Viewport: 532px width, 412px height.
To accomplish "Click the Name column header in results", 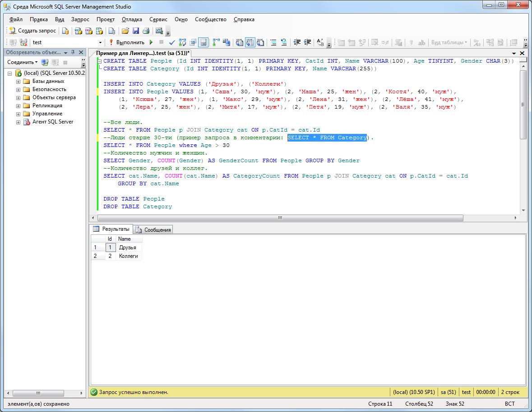I will (129, 239).
